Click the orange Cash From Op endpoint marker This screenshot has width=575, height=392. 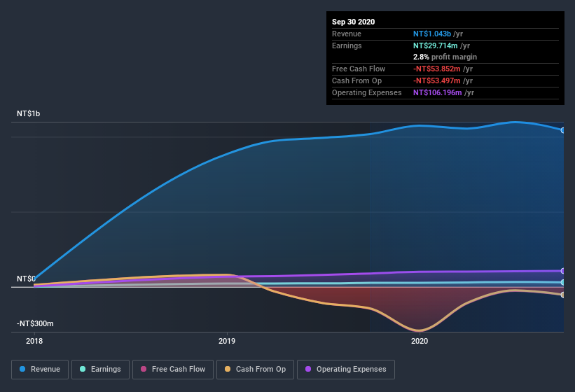click(x=562, y=295)
